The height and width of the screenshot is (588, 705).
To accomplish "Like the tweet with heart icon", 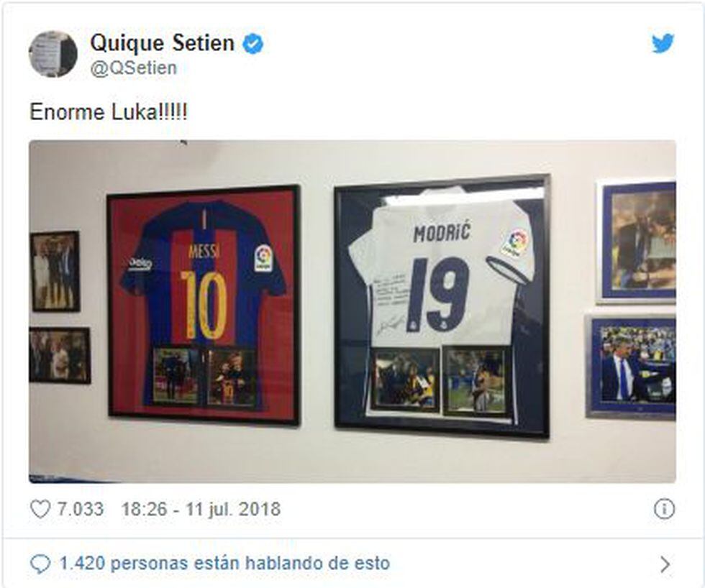I will pos(40,510).
